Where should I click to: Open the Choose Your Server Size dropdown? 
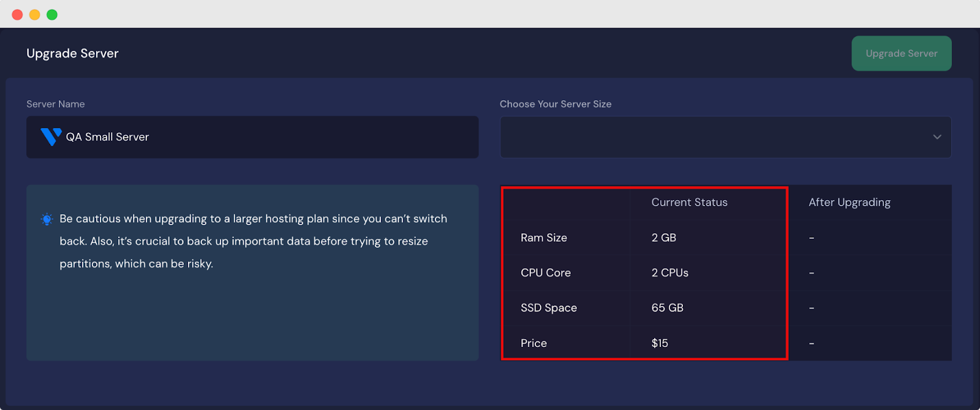click(x=725, y=137)
